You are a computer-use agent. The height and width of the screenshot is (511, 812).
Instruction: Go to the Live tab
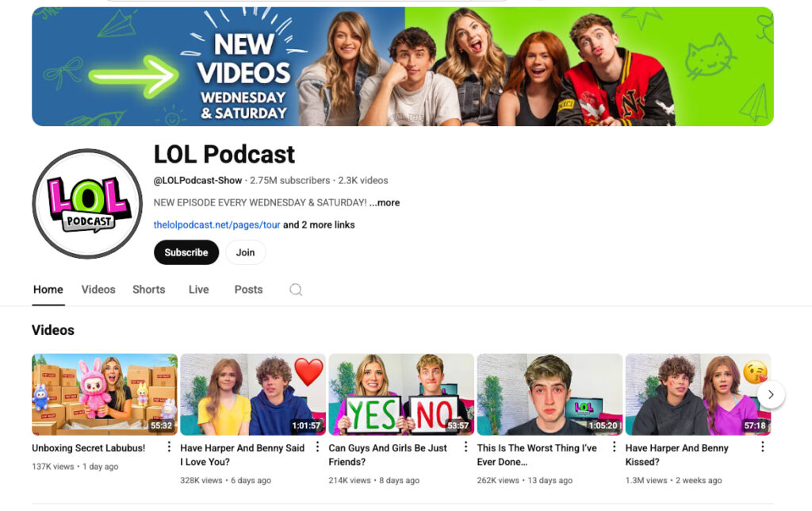coord(198,290)
